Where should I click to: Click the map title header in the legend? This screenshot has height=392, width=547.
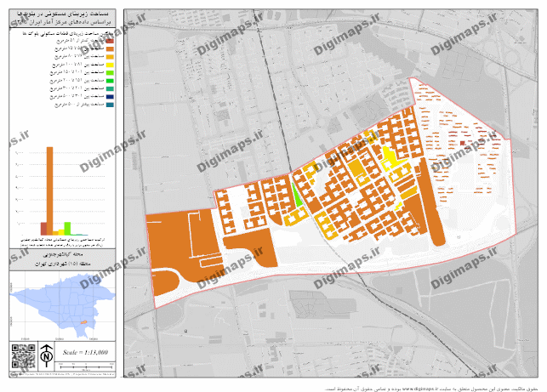point(61,20)
